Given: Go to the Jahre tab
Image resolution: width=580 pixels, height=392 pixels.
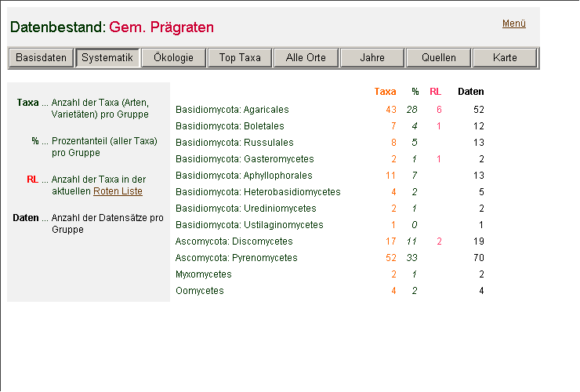Looking at the screenshot, I should point(372,58).
